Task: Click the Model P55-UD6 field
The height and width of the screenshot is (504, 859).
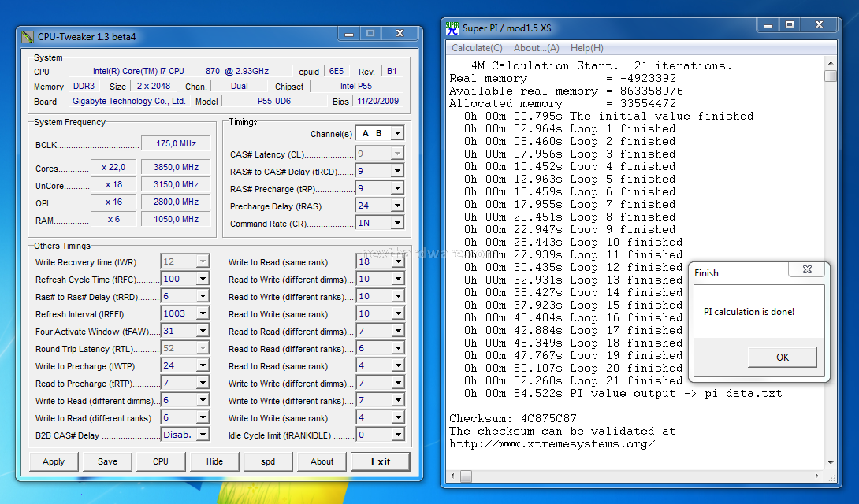Action: point(274,102)
